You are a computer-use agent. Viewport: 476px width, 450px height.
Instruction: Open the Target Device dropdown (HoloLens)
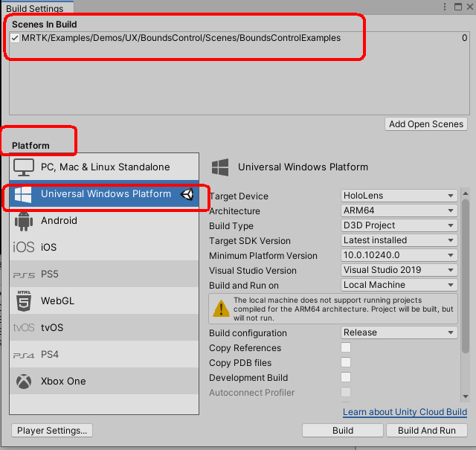click(399, 196)
